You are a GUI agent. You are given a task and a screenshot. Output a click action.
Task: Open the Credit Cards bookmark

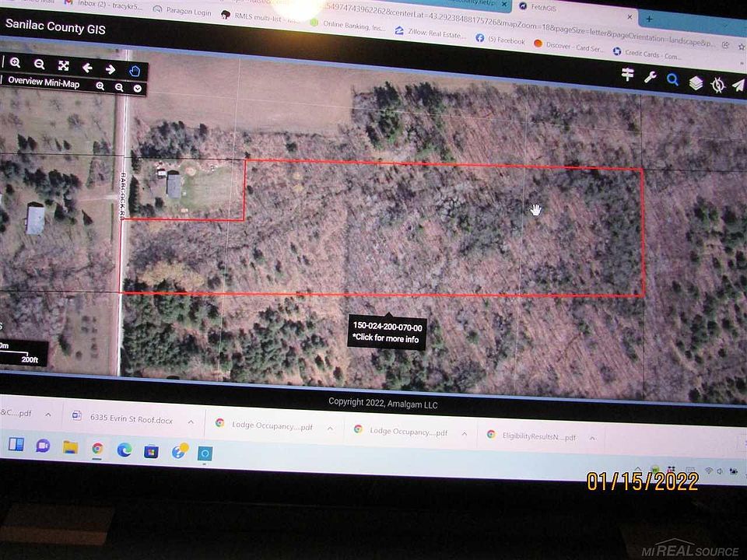point(647,54)
